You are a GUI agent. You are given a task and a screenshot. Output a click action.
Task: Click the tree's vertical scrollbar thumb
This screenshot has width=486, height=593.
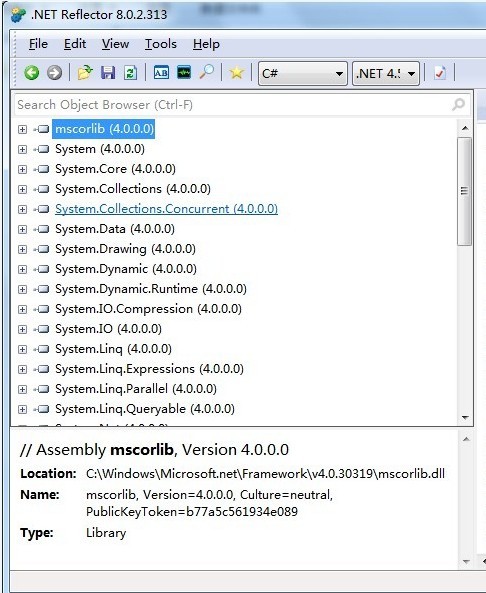(x=465, y=191)
